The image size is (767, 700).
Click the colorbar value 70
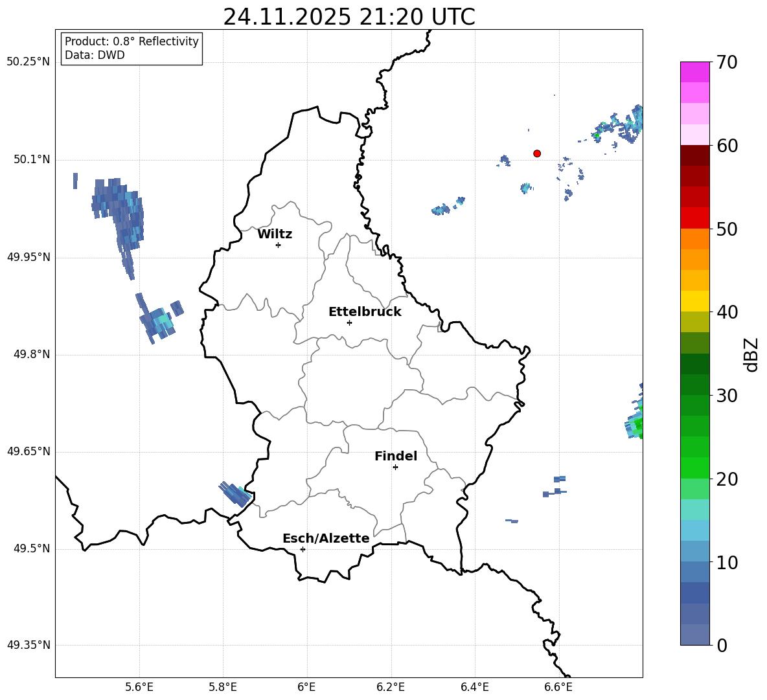point(727,62)
